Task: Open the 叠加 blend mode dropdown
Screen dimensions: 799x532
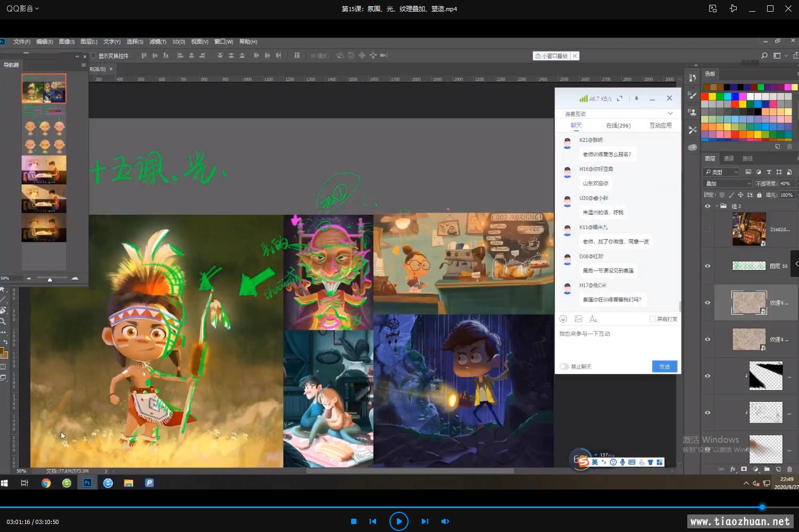Action: pyautogui.click(x=728, y=183)
